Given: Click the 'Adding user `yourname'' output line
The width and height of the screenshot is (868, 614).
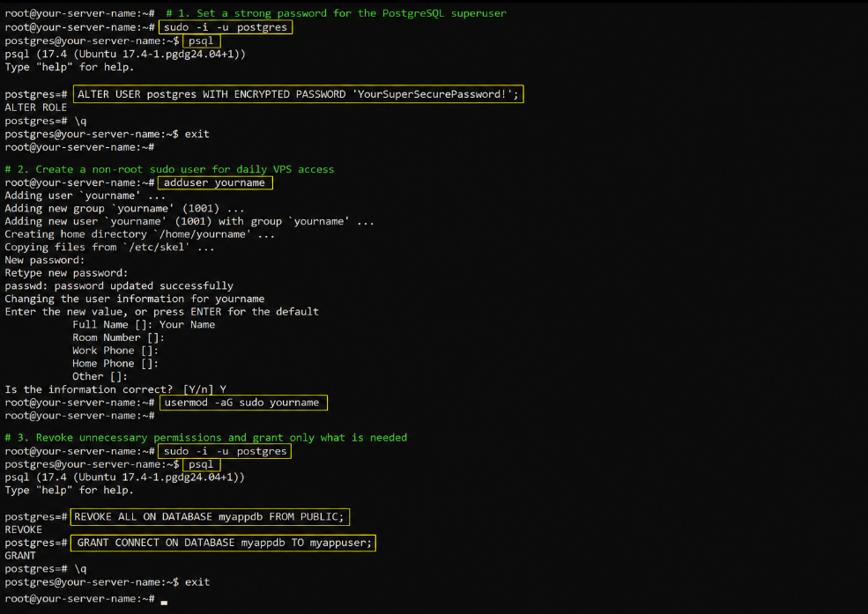Looking at the screenshot, I should point(85,196).
